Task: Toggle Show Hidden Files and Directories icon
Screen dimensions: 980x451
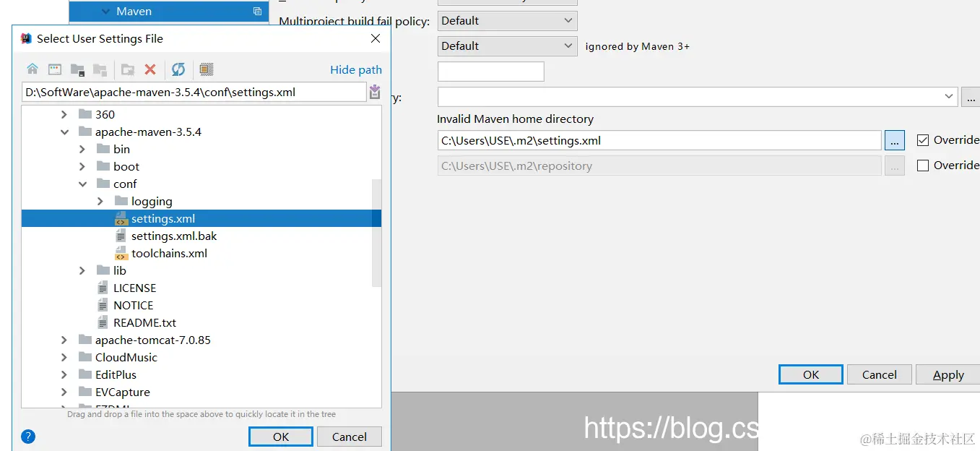Action: pyautogui.click(x=207, y=69)
